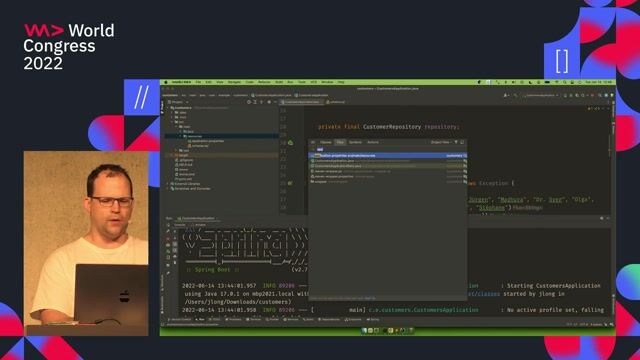
Task: Open the run configuration dropdown
Action: 542,95
